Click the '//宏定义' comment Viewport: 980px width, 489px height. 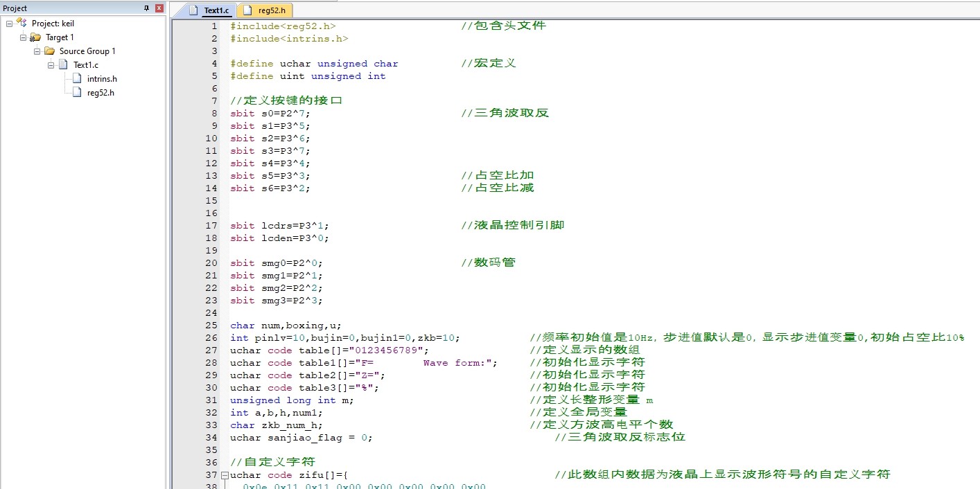(x=489, y=64)
